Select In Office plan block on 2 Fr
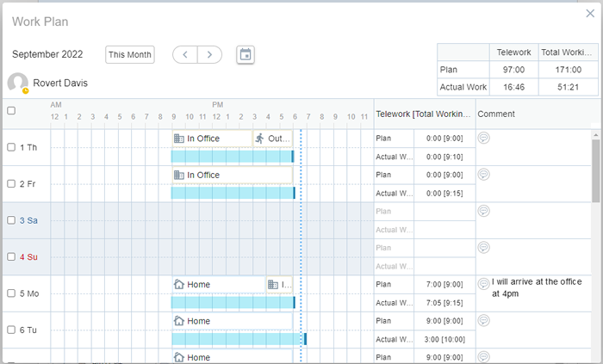Screen dimensions: 603x364 click(x=232, y=175)
